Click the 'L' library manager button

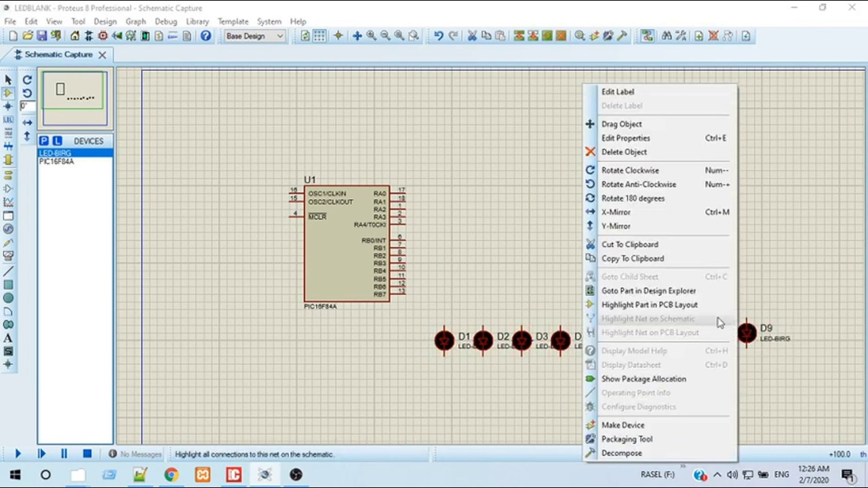coord(57,141)
